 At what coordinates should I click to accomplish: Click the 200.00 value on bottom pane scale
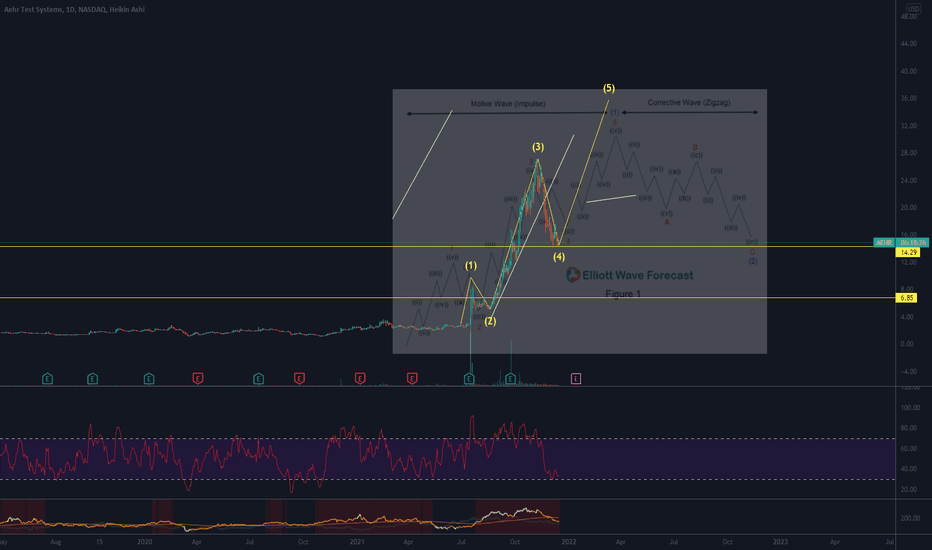tap(910, 518)
